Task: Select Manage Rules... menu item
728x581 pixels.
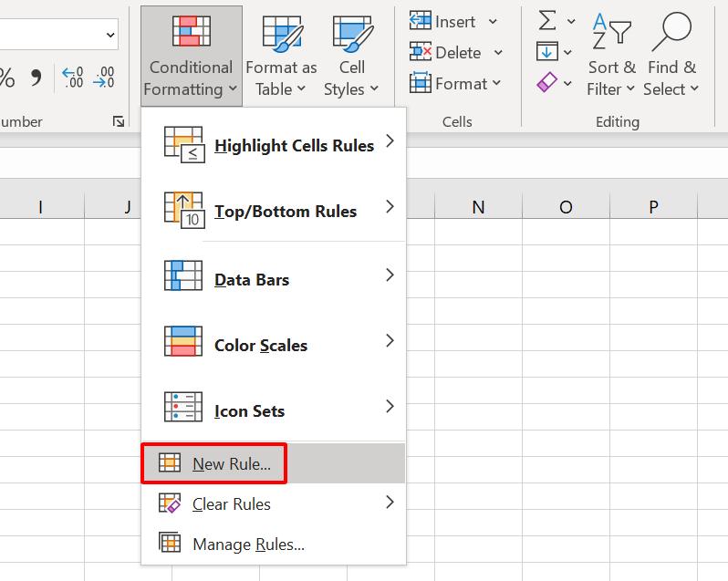Action: (x=274, y=544)
